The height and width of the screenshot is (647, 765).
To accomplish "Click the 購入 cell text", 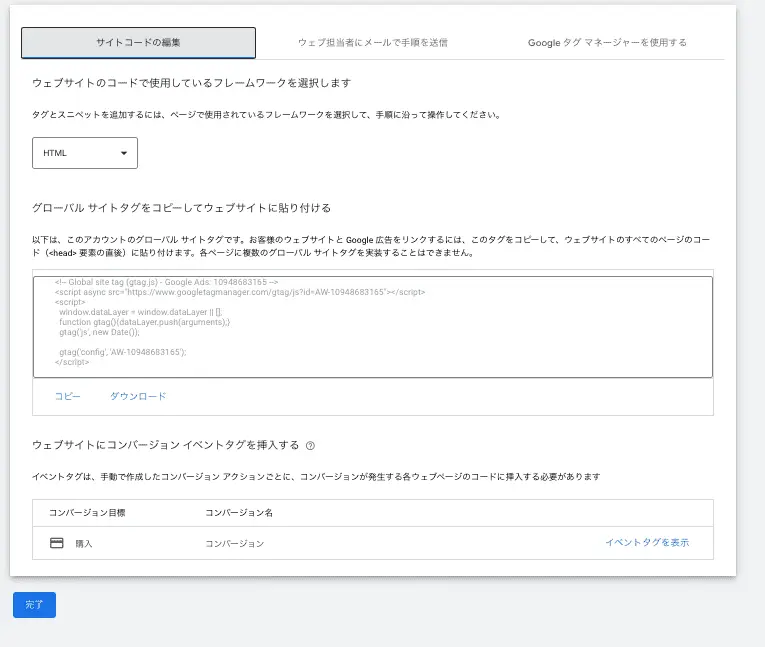I will [84, 544].
